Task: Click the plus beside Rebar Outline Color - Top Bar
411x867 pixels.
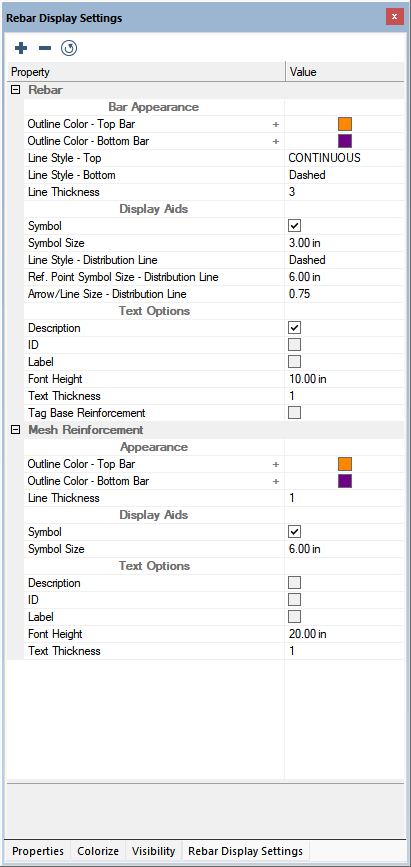Action: click(275, 124)
